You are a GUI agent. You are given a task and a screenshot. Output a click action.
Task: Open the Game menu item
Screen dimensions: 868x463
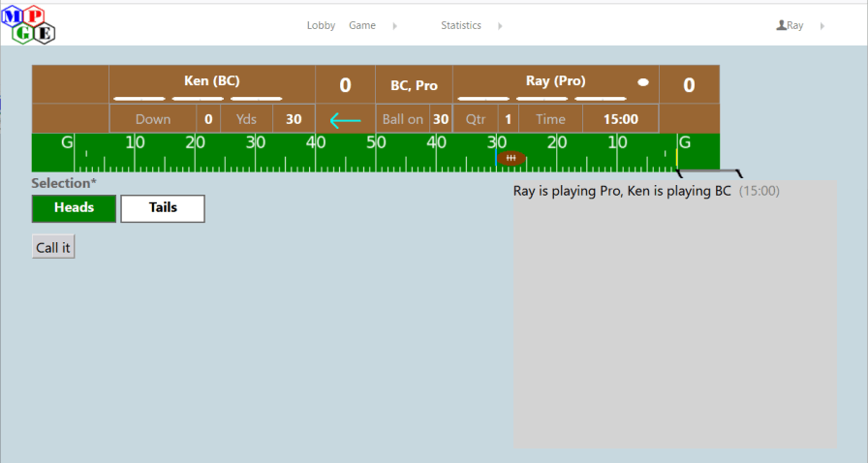[362, 25]
